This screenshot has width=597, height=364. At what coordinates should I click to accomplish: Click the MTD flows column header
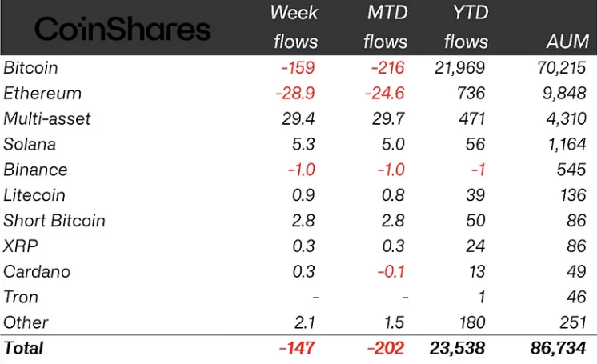tap(384, 26)
